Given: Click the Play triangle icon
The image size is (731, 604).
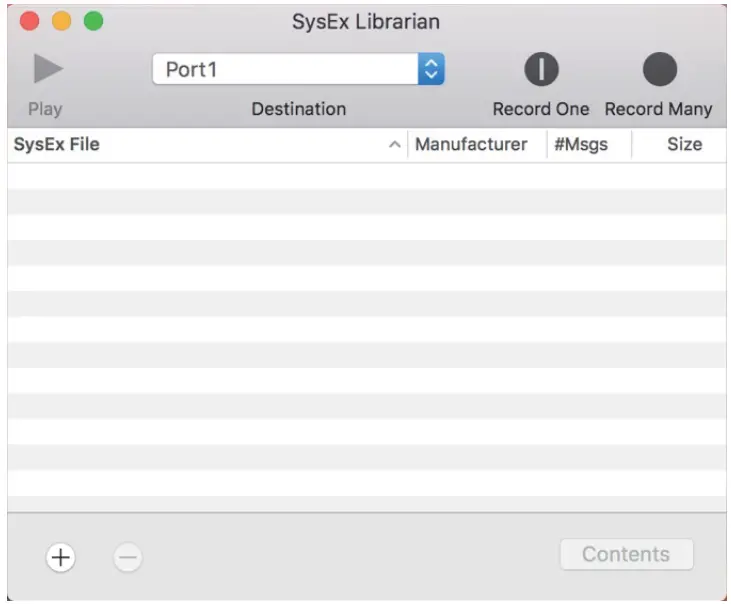Looking at the screenshot, I should pyautogui.click(x=48, y=69).
